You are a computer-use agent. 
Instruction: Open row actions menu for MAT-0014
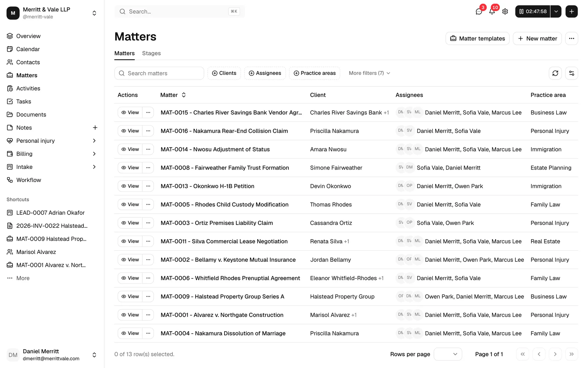[148, 149]
